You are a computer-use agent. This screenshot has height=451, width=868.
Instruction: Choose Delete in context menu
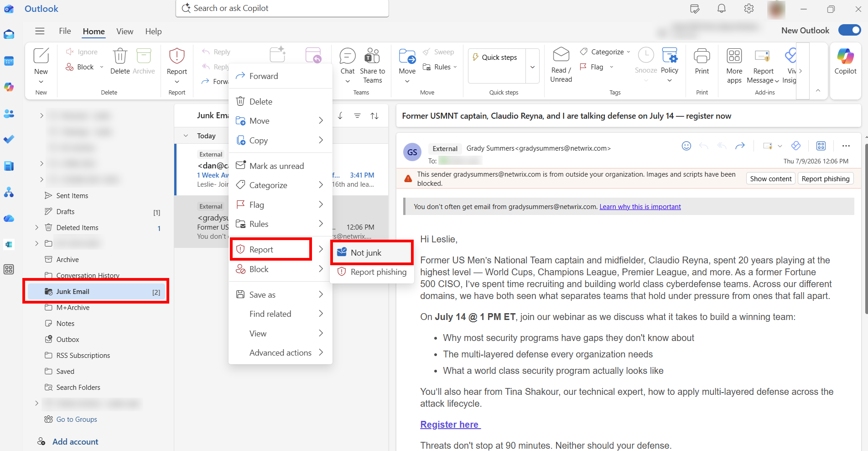[x=280, y=102]
